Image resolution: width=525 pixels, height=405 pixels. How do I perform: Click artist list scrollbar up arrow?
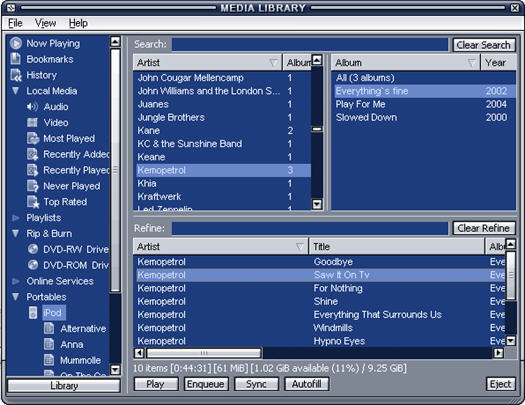pyautogui.click(x=317, y=60)
